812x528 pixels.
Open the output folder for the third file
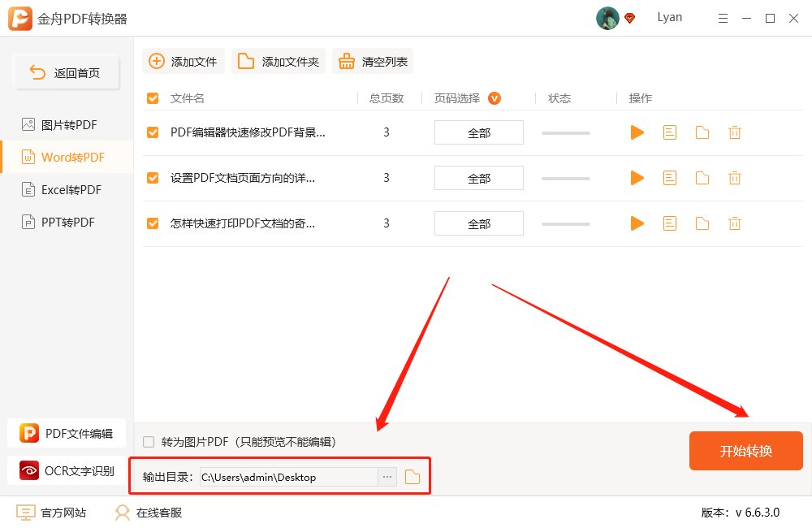[702, 223]
